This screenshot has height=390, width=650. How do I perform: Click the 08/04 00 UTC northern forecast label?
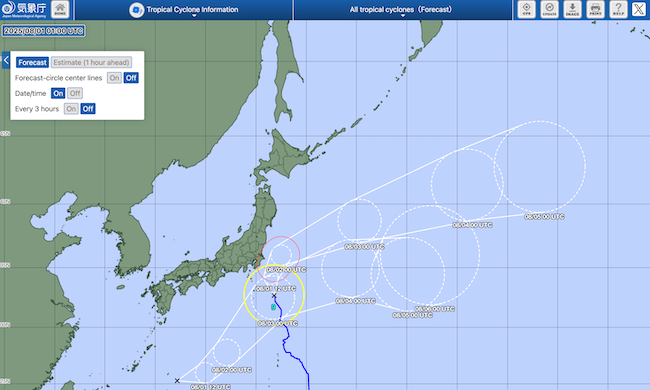pos(472,225)
